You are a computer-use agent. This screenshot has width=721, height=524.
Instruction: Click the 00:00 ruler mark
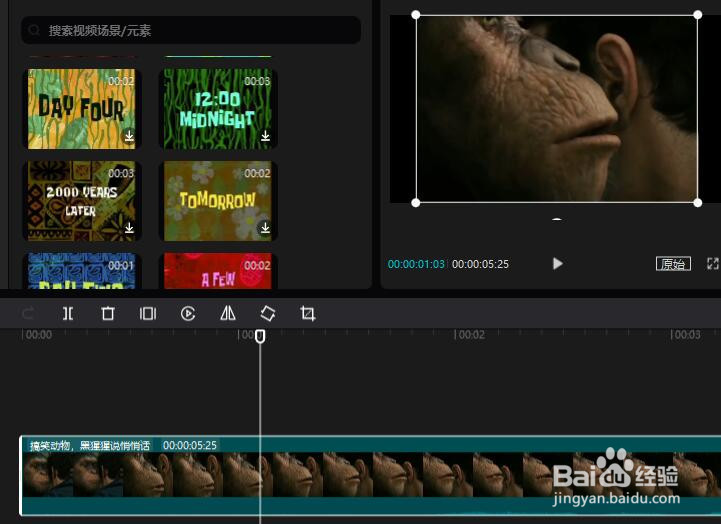click(37, 335)
